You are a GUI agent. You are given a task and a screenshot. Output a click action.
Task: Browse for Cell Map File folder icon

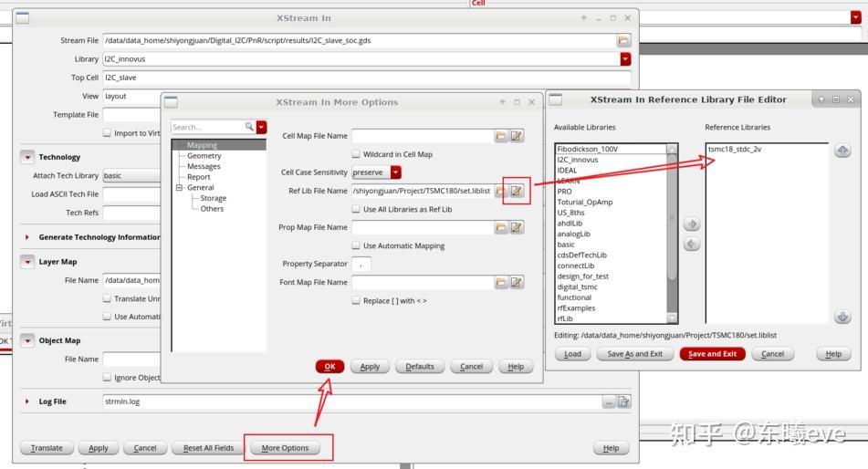501,136
